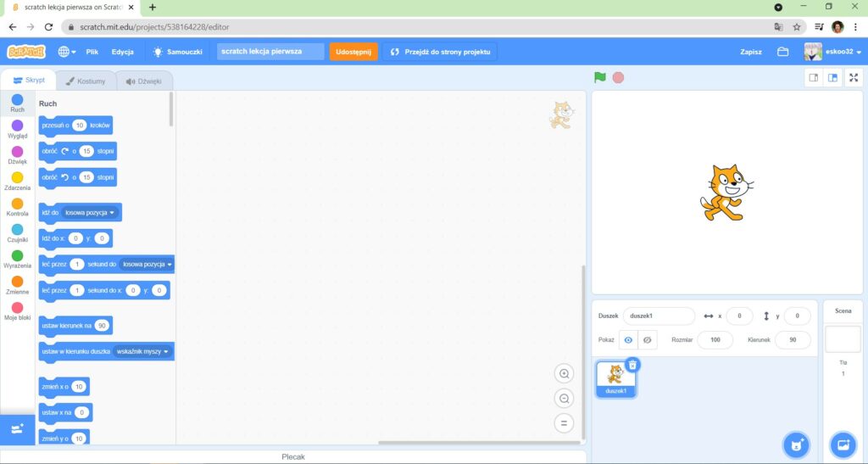Screen dimensions: 868x464
Task: Click the green flag to run project
Action: tap(600, 77)
